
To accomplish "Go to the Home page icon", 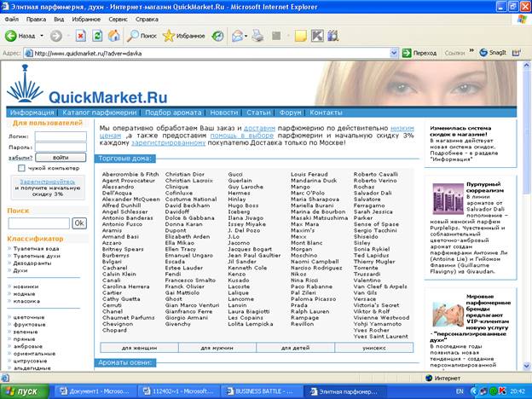I will coord(115,36).
